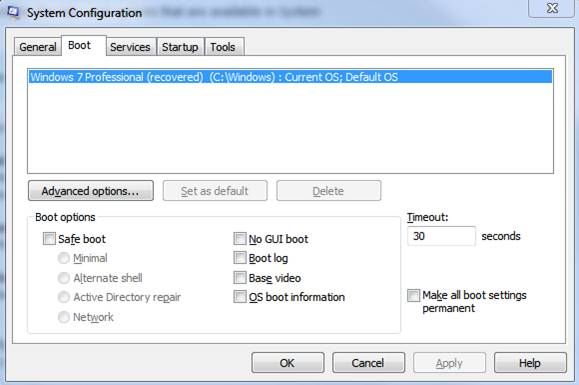Select the Windows 7 Professional boot entry
This screenshot has width=579, height=385.
[x=290, y=77]
